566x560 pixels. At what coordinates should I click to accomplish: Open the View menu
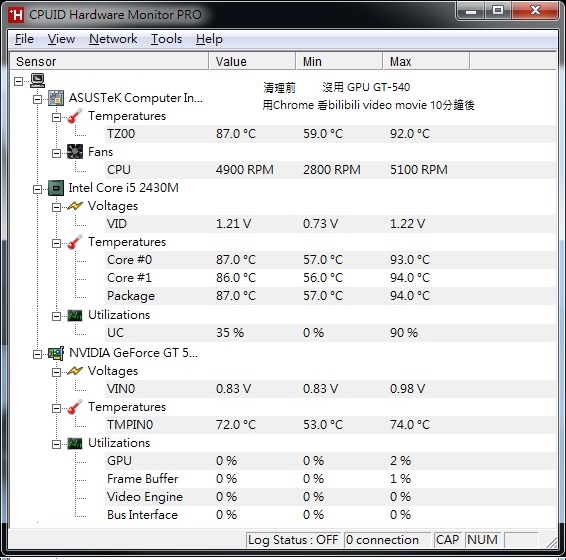point(61,39)
